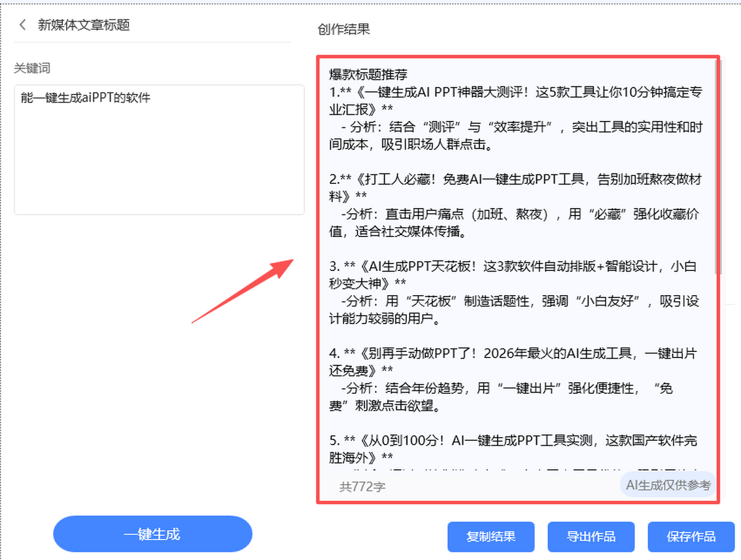Image resolution: width=741 pixels, height=560 pixels.
Task: Click the results panel vertical scrollbar
Action: click(717, 167)
